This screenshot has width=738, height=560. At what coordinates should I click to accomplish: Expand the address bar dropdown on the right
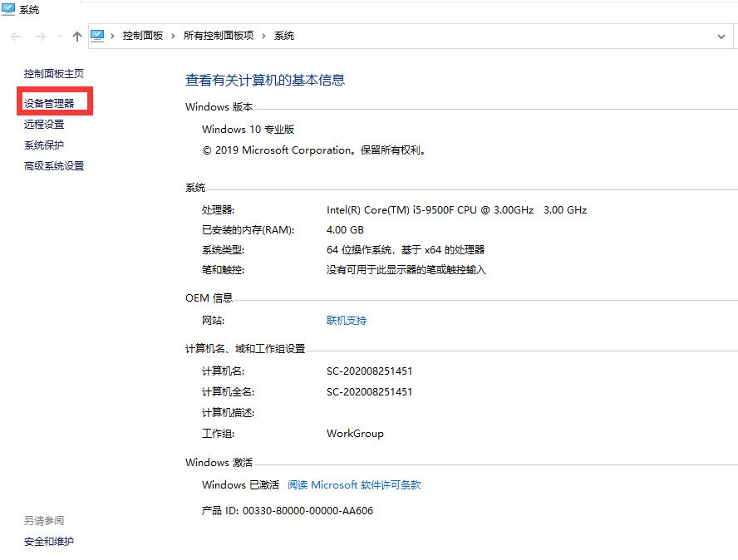(x=721, y=36)
